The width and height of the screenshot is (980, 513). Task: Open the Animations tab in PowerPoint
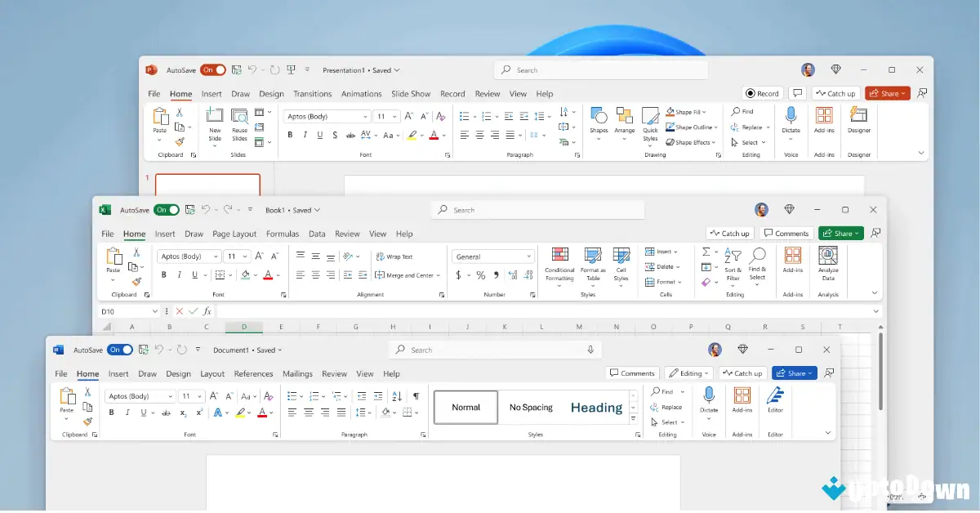(361, 93)
